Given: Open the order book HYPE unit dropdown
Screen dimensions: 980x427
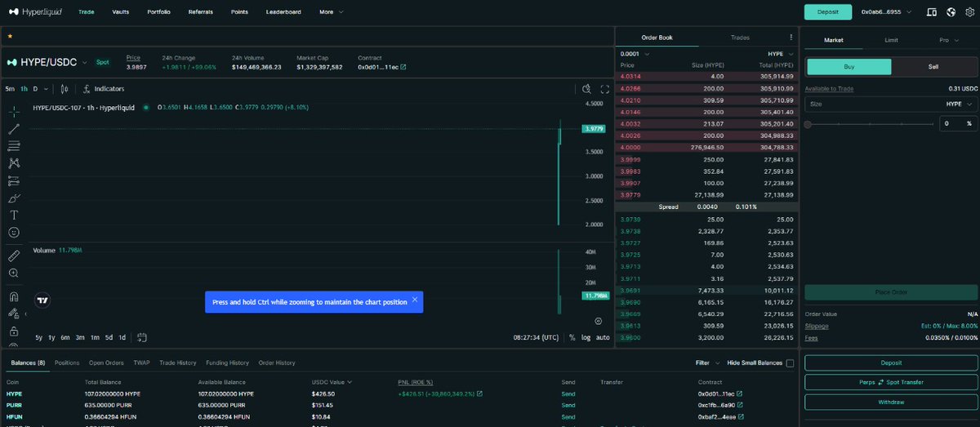Looking at the screenshot, I should [x=780, y=54].
